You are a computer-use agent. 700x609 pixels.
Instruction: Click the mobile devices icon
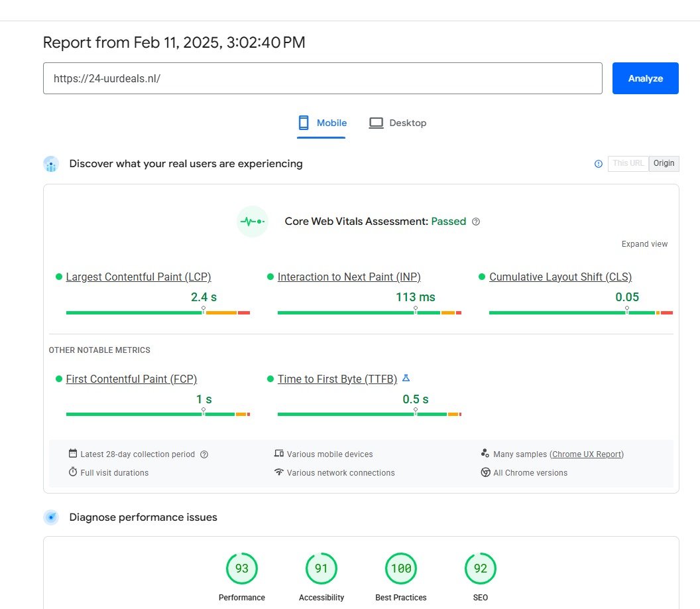280,454
